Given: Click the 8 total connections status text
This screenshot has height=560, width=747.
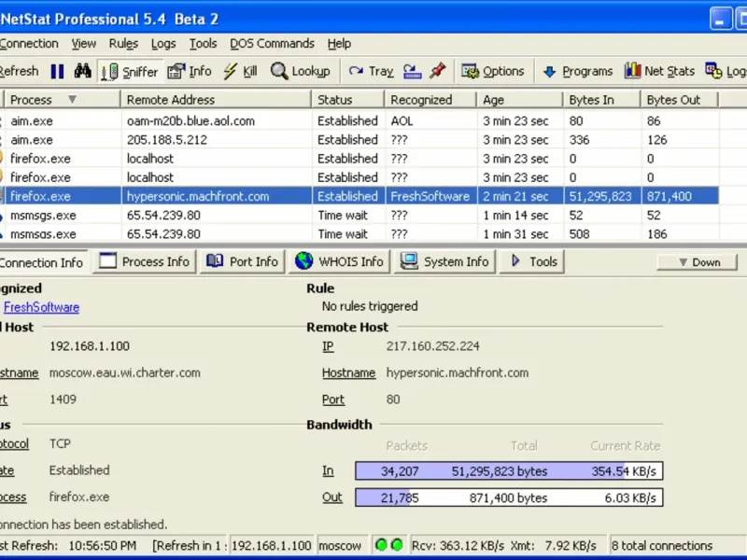Looking at the screenshot, I should point(662,545).
